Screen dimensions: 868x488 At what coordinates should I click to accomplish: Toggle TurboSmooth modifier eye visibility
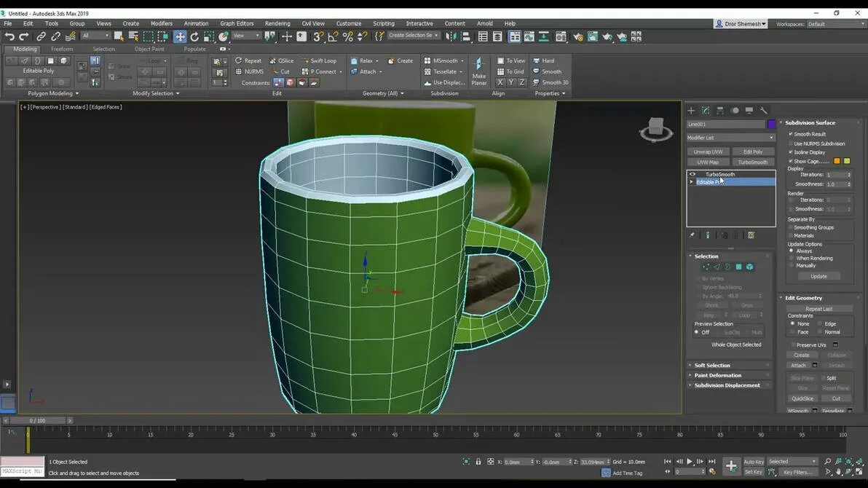(692, 174)
